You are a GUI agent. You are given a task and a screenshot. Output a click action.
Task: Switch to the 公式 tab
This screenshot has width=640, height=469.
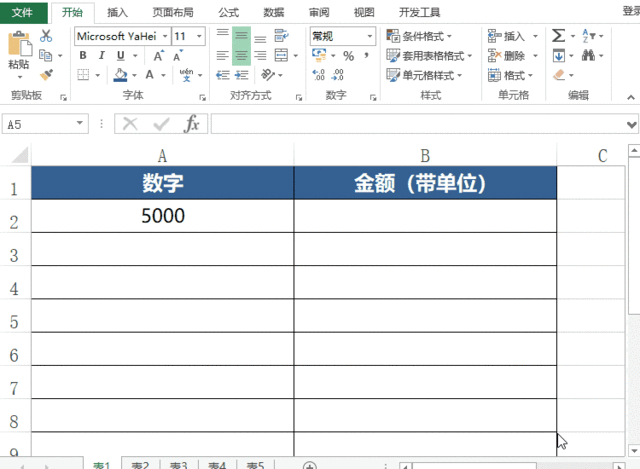[x=228, y=13]
